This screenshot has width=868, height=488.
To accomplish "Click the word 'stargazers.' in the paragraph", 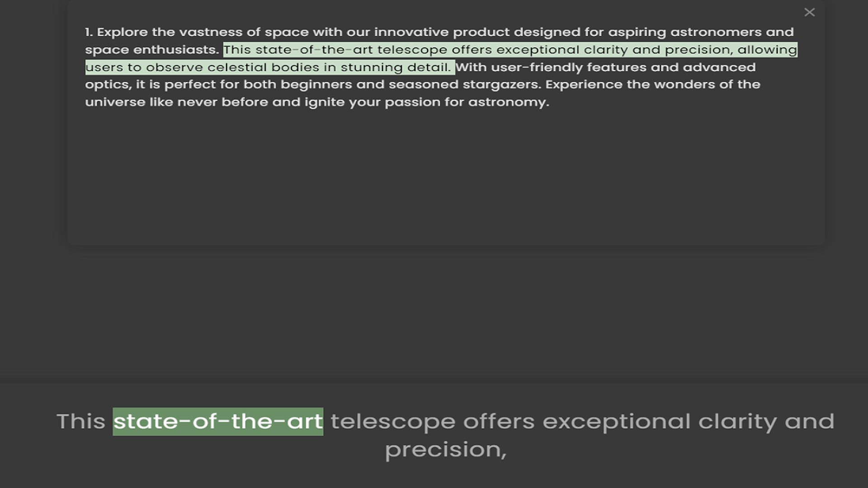I will pyautogui.click(x=501, y=84).
